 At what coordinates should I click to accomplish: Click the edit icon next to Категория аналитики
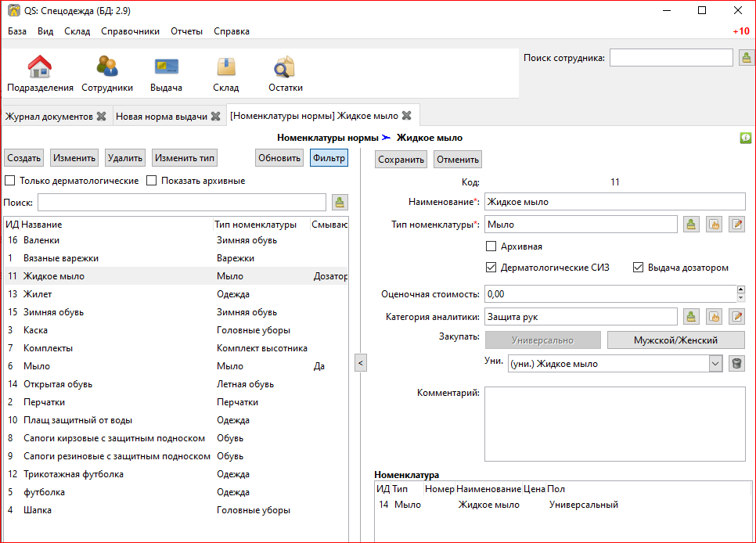tap(736, 316)
